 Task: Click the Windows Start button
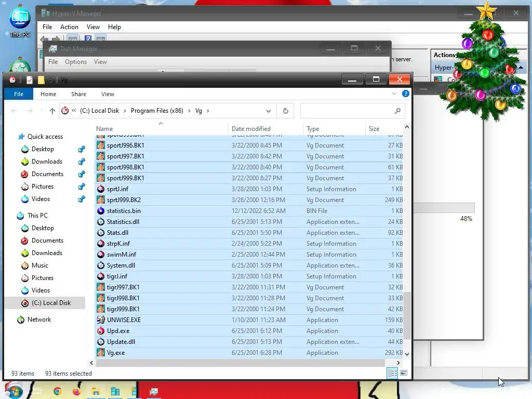(13, 391)
